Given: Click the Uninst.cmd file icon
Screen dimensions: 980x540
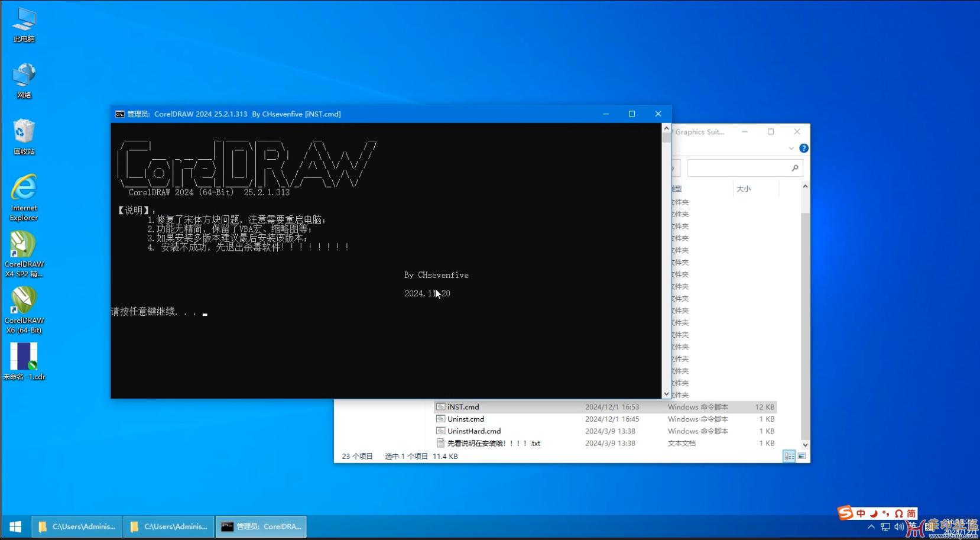Looking at the screenshot, I should pyautogui.click(x=440, y=419).
